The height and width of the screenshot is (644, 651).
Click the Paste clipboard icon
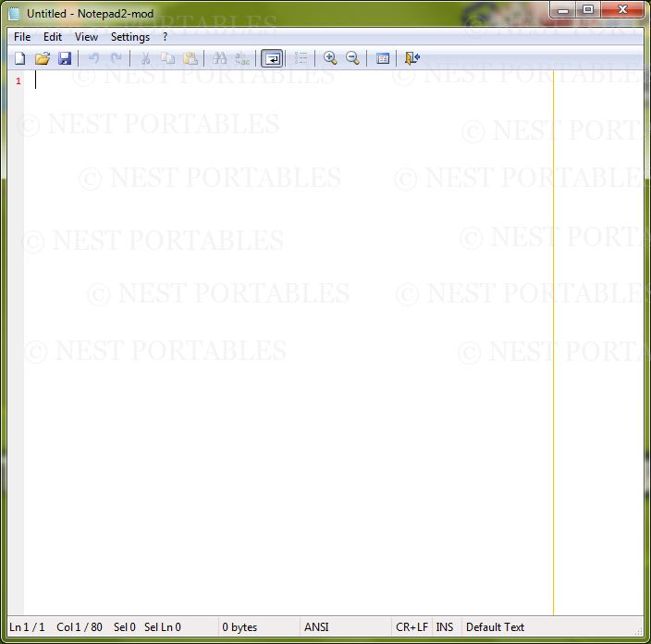click(x=190, y=58)
